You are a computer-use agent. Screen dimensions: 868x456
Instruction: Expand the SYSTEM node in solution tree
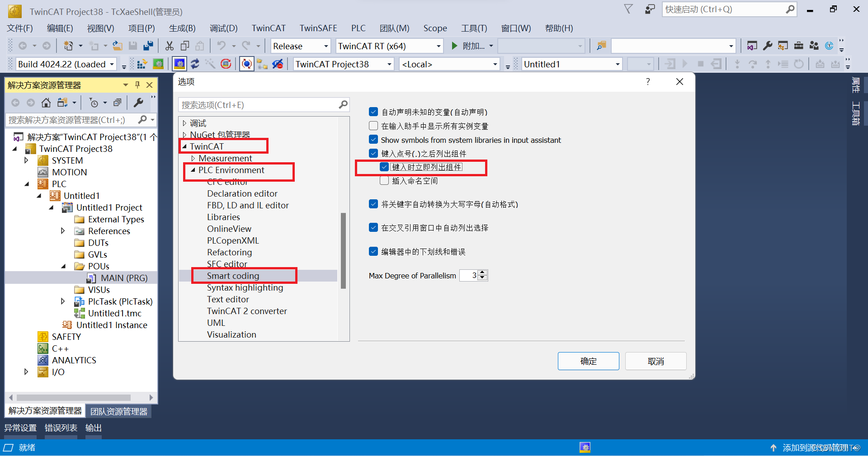(x=26, y=160)
